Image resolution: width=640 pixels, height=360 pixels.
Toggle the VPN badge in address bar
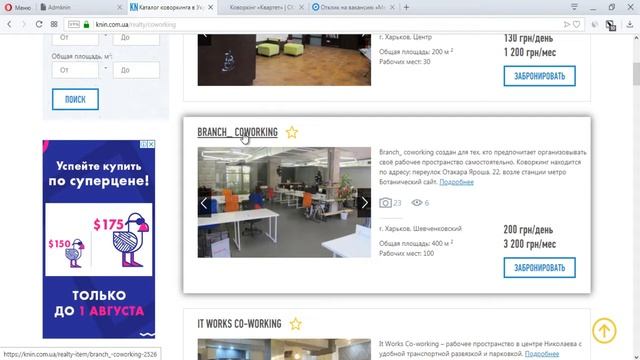point(74,24)
